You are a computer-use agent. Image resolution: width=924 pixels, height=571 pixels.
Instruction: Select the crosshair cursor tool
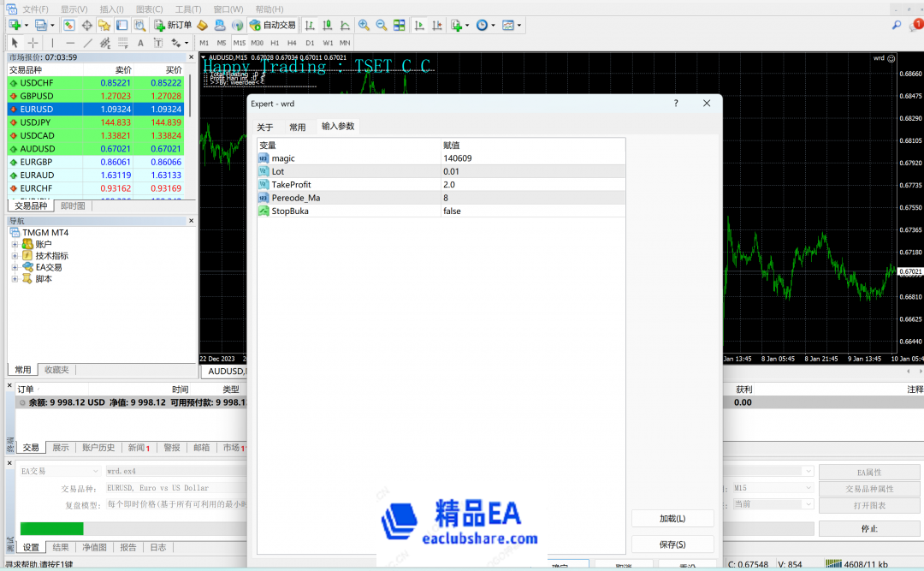pos(33,42)
